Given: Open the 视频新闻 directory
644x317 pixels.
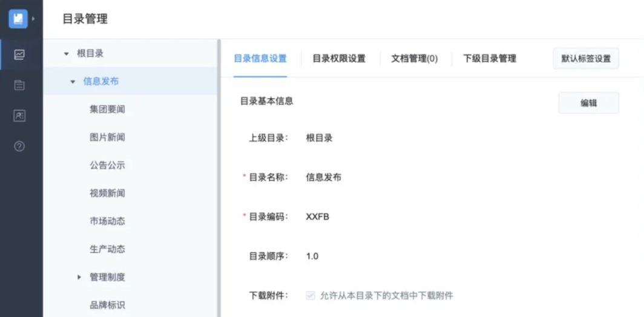Looking at the screenshot, I should [107, 193].
